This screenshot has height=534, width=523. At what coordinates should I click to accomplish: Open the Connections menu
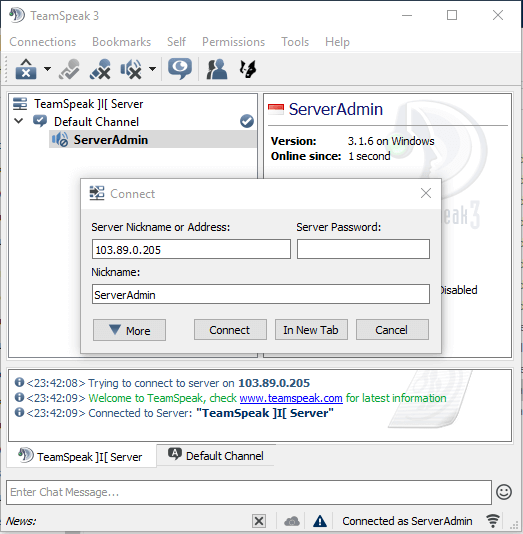(43, 42)
